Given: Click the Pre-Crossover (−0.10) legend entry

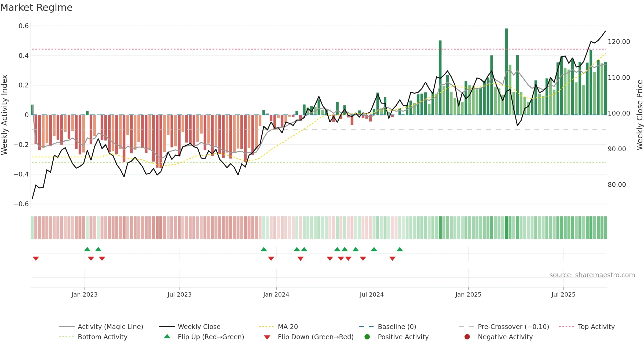Looking at the screenshot, I should (504, 327).
